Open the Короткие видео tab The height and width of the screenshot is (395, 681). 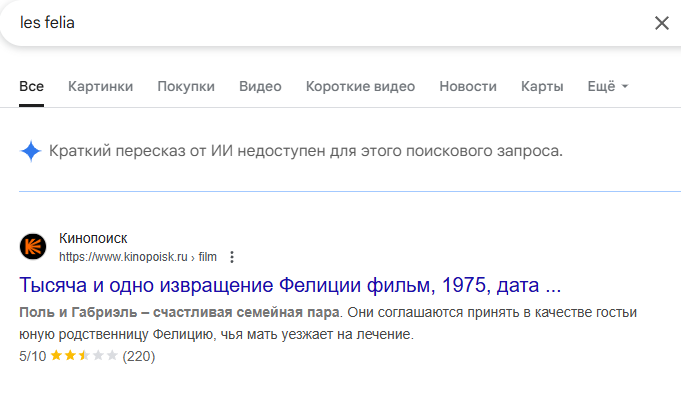point(360,86)
